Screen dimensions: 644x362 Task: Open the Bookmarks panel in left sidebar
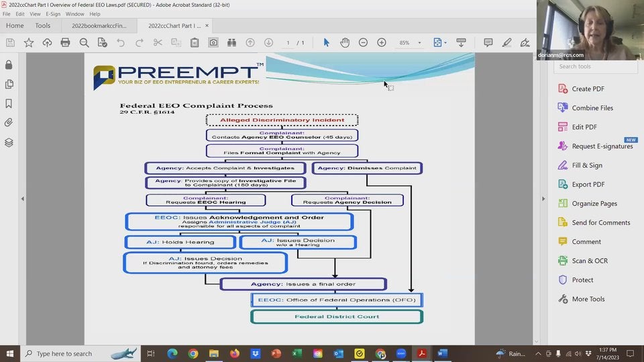[x=9, y=103]
